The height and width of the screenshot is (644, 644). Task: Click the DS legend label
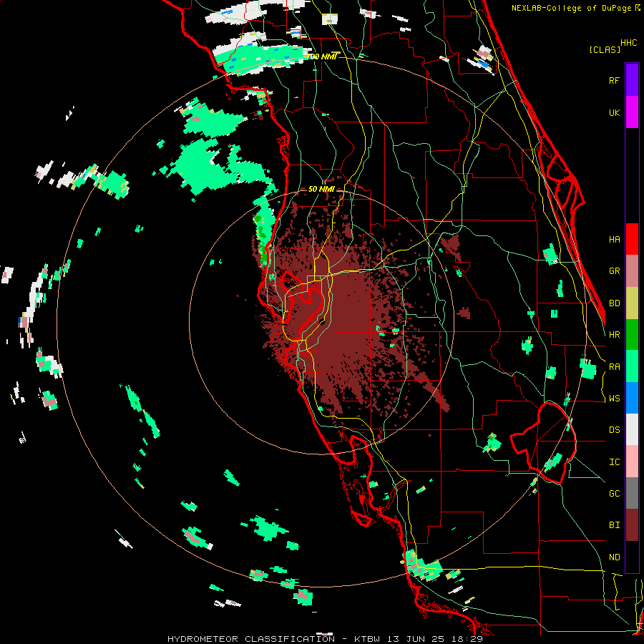pos(614,429)
